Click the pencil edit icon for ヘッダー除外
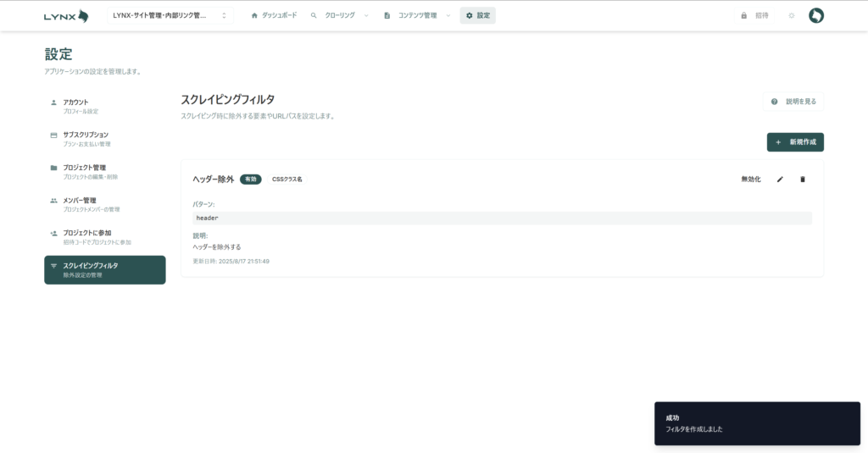 [x=780, y=180]
